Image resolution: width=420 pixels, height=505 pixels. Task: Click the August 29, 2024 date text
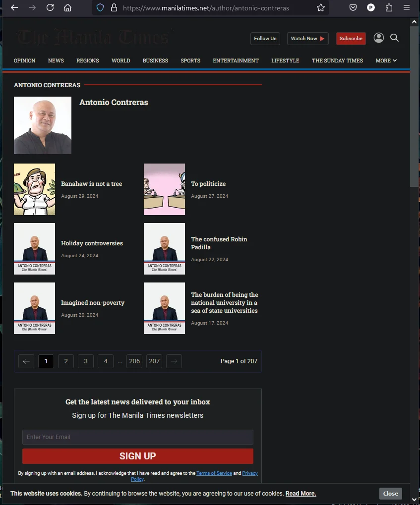tap(80, 196)
